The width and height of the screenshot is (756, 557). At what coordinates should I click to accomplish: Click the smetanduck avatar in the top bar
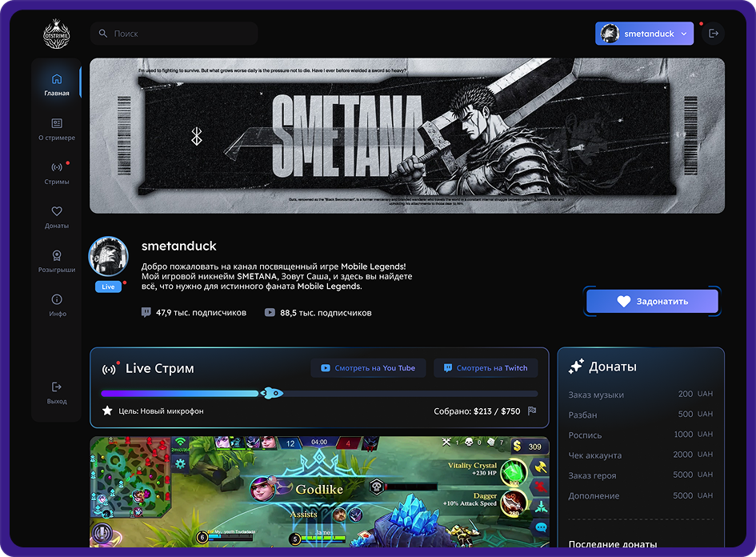(x=610, y=34)
